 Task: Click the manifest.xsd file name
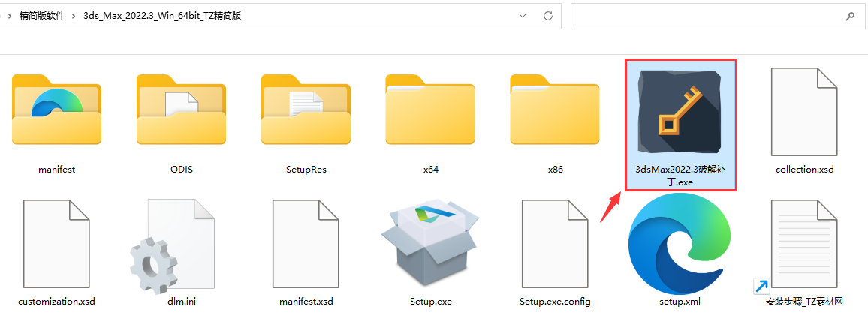[306, 302]
